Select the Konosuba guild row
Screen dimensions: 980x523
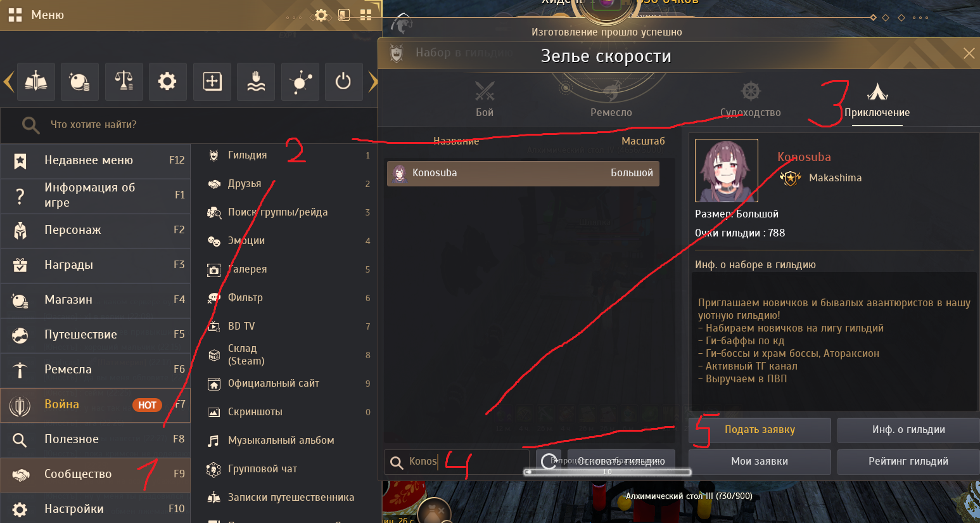tap(523, 173)
